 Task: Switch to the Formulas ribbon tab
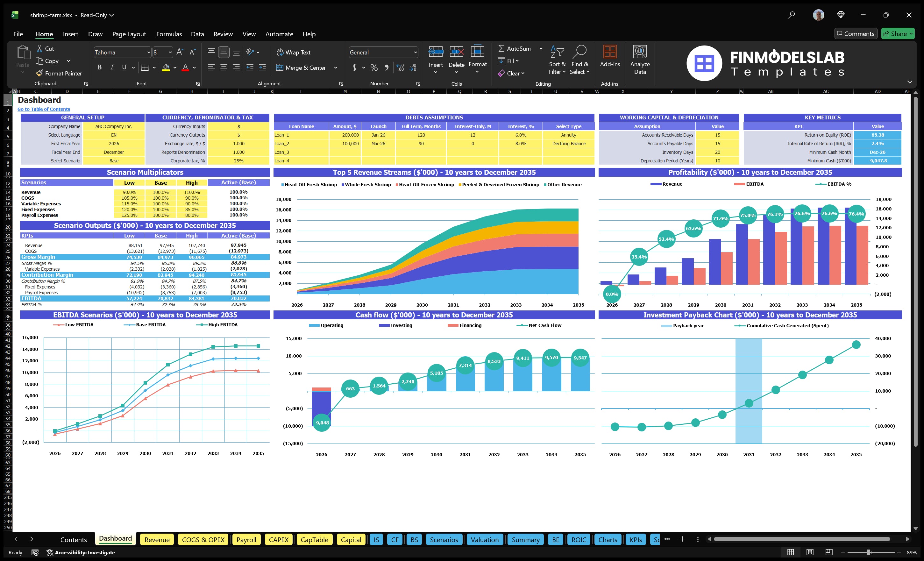click(169, 34)
